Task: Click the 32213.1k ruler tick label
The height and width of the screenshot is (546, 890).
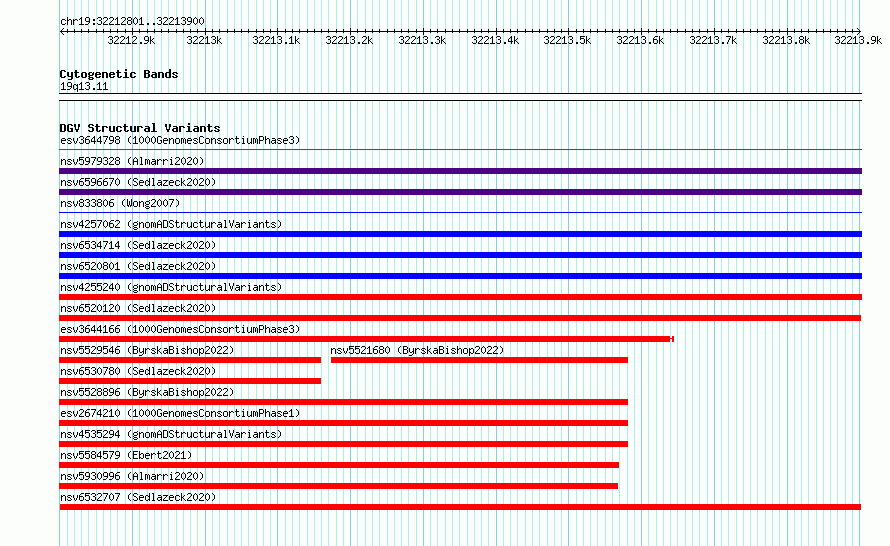Action: point(276,40)
